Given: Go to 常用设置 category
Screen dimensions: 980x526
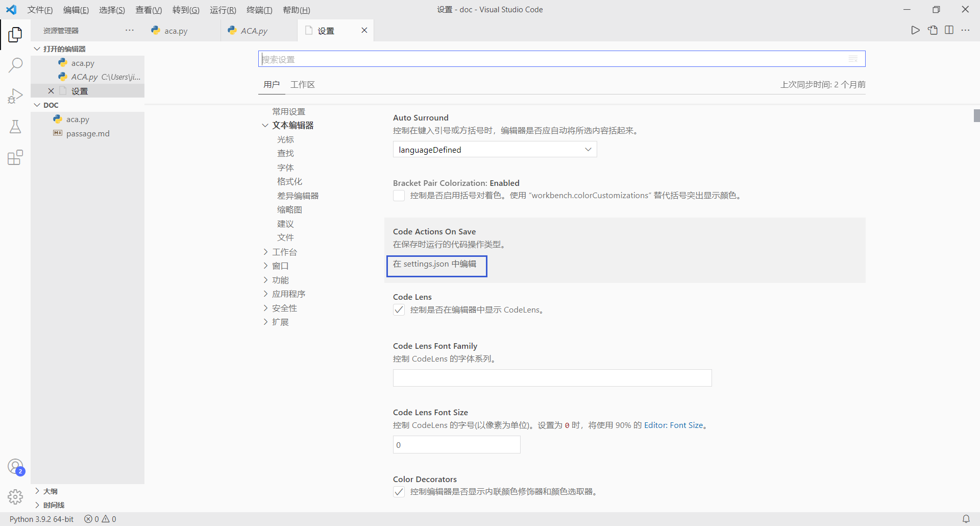Looking at the screenshot, I should [x=288, y=111].
